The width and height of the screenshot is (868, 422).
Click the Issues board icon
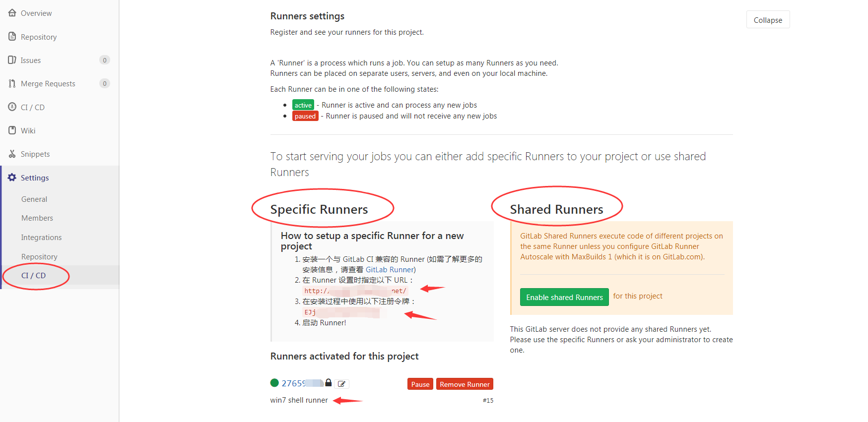pyautogui.click(x=12, y=60)
